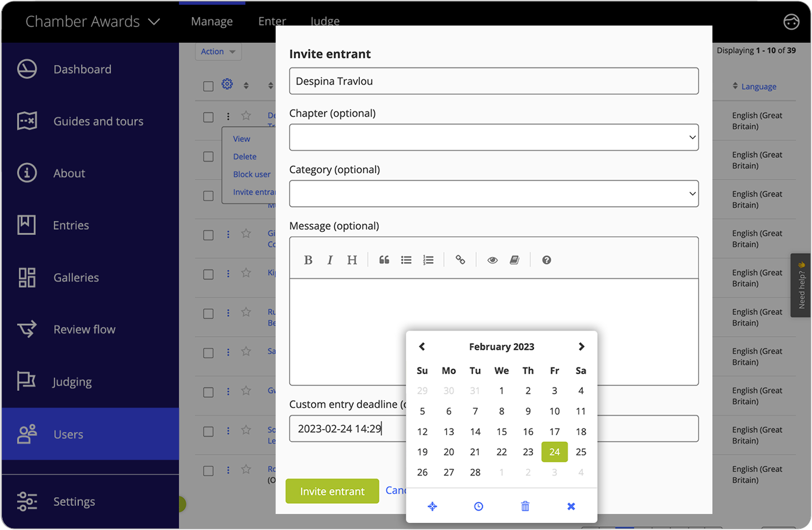Select Block user from the context menu
Screen dimensions: 812x530
(251, 174)
